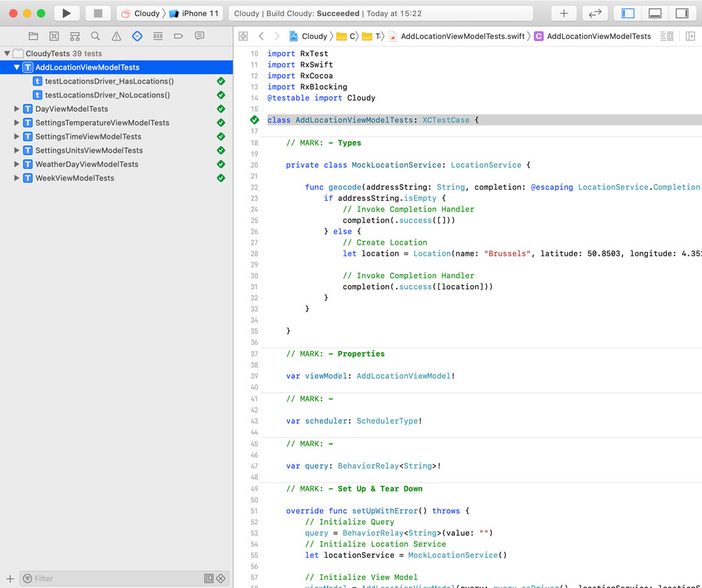702x588 pixels.
Task: Collapse the AddLocationViewModelTests group
Action: pos(16,67)
